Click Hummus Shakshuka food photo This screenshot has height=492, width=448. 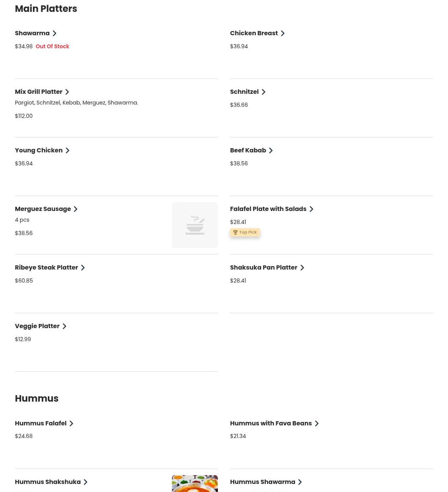click(195, 484)
